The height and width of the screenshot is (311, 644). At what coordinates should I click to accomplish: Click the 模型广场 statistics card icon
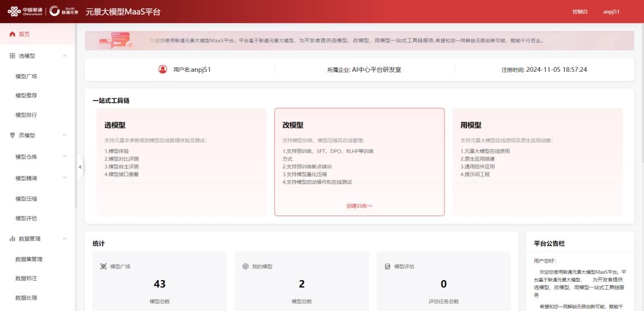103,267
